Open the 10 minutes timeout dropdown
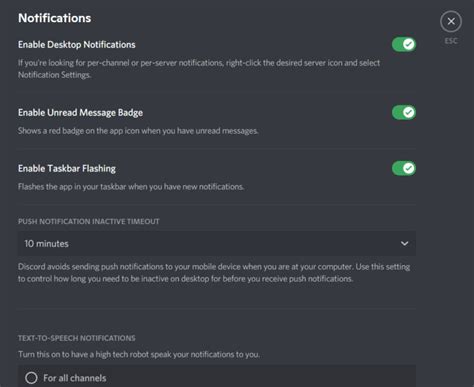This screenshot has width=474, height=387. [217, 244]
